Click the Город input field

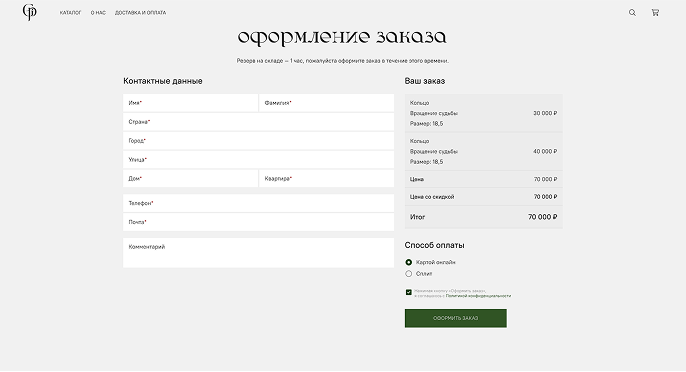259,140
